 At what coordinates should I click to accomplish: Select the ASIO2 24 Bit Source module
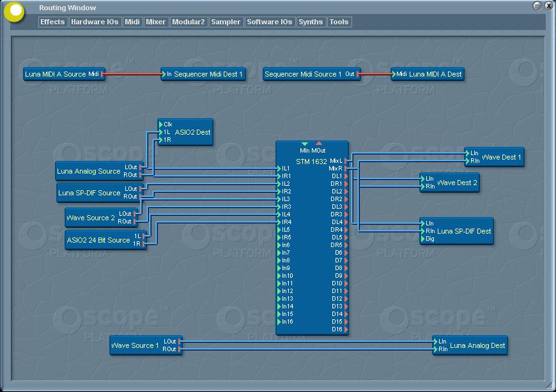point(105,239)
